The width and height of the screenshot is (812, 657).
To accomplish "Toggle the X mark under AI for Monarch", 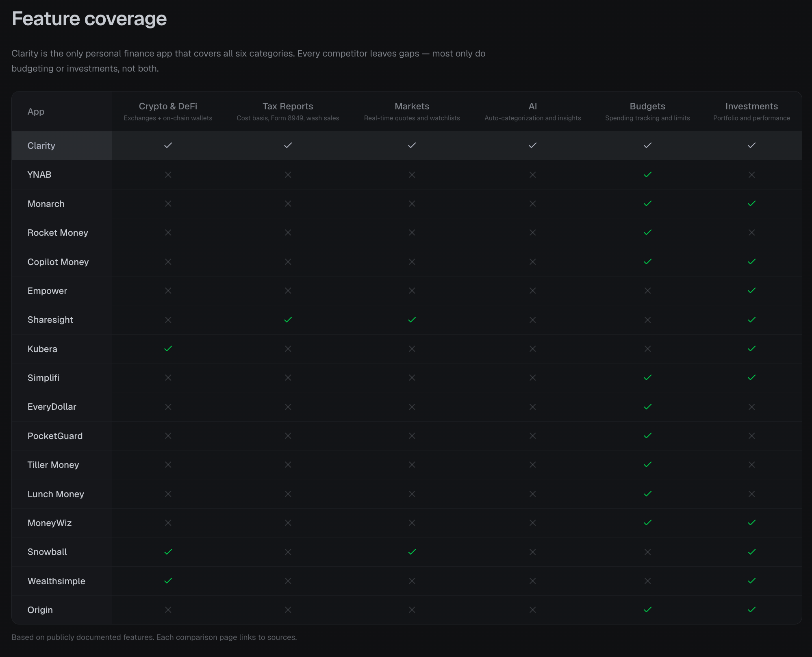I will (533, 204).
